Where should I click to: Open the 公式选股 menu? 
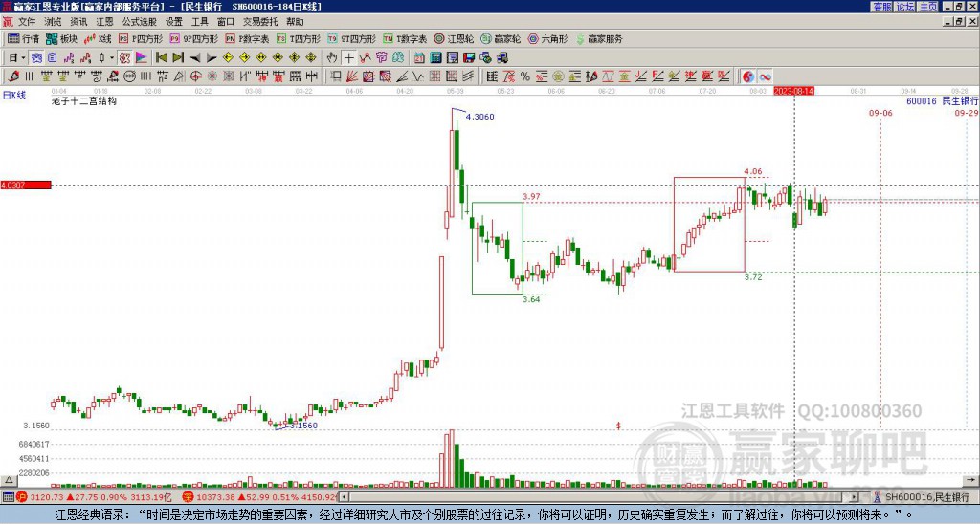pyautogui.click(x=140, y=22)
